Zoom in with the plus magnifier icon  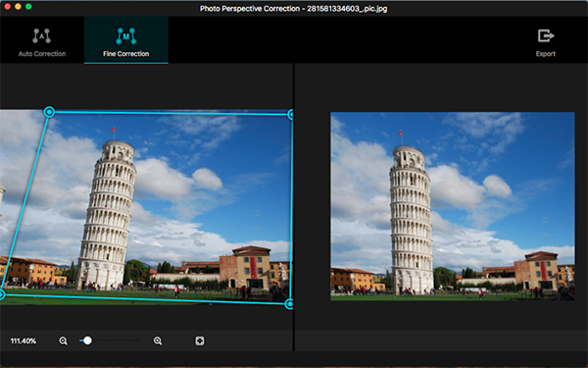coord(158,341)
